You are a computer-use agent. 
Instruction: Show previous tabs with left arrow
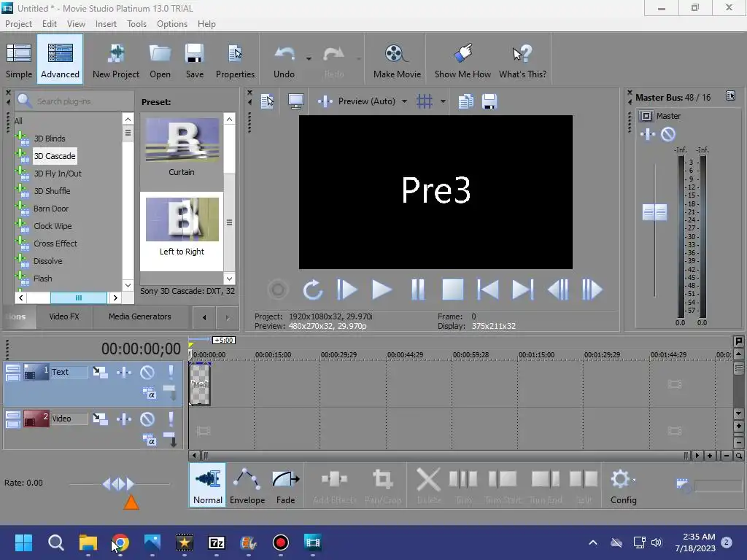point(204,317)
